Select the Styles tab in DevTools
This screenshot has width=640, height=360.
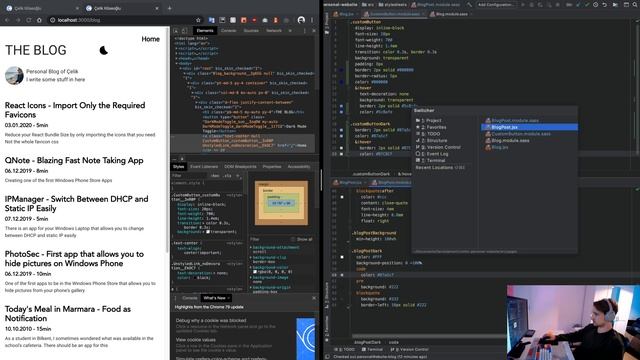pos(178,167)
